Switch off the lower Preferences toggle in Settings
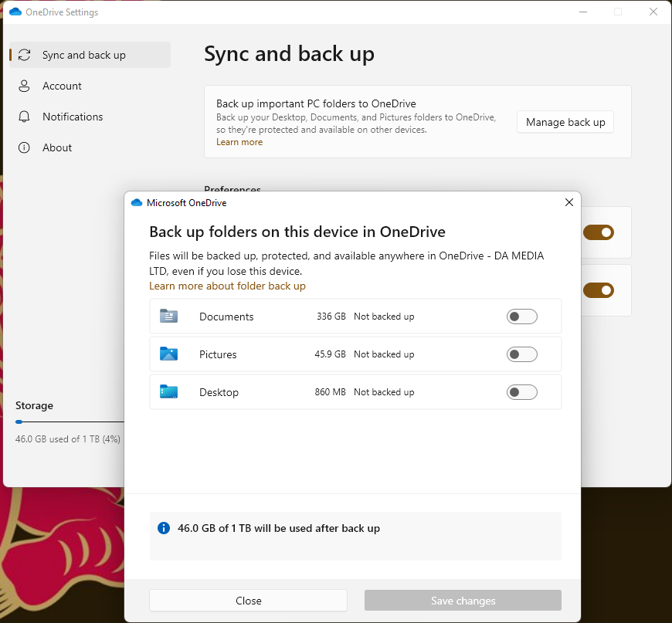 [599, 290]
